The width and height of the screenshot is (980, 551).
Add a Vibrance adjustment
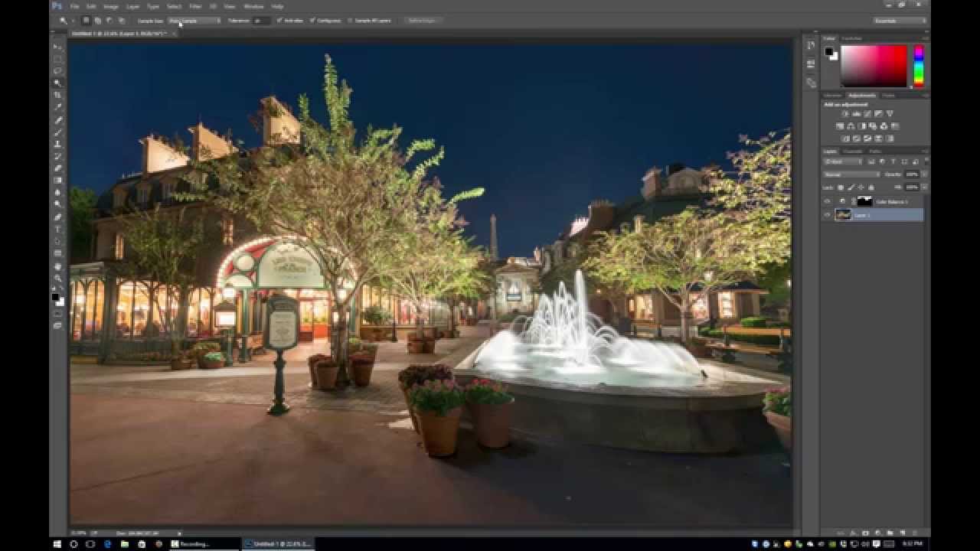(x=890, y=113)
